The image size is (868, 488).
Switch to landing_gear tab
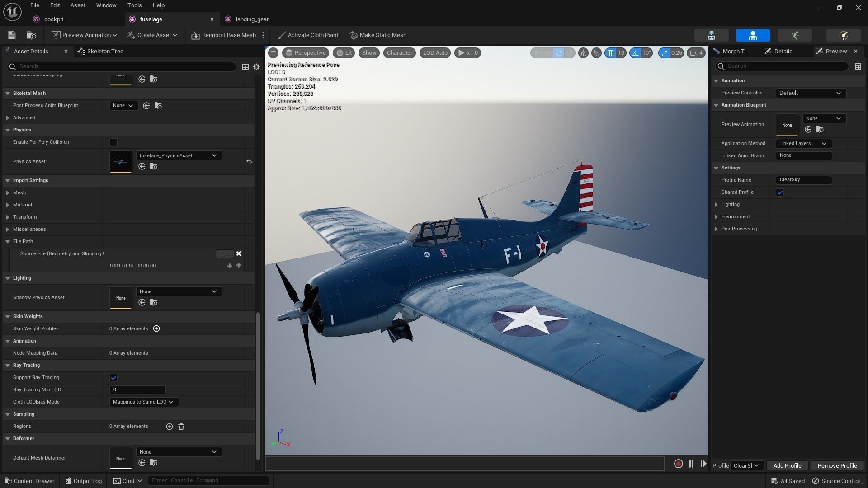click(x=252, y=19)
